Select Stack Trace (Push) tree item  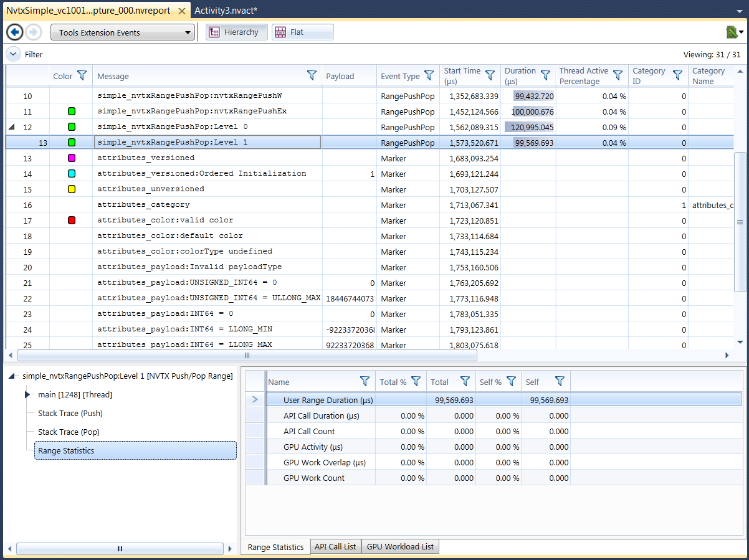click(70, 413)
